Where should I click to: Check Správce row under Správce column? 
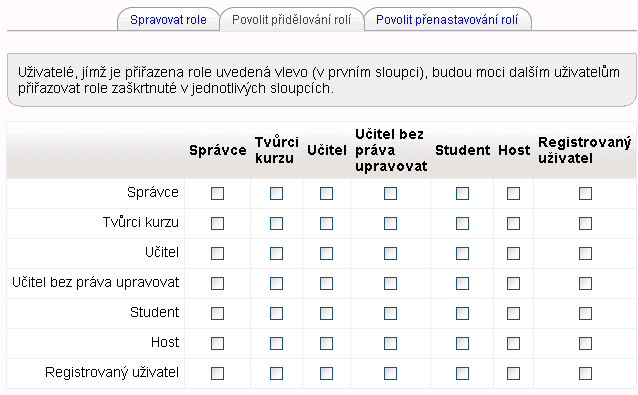(217, 193)
